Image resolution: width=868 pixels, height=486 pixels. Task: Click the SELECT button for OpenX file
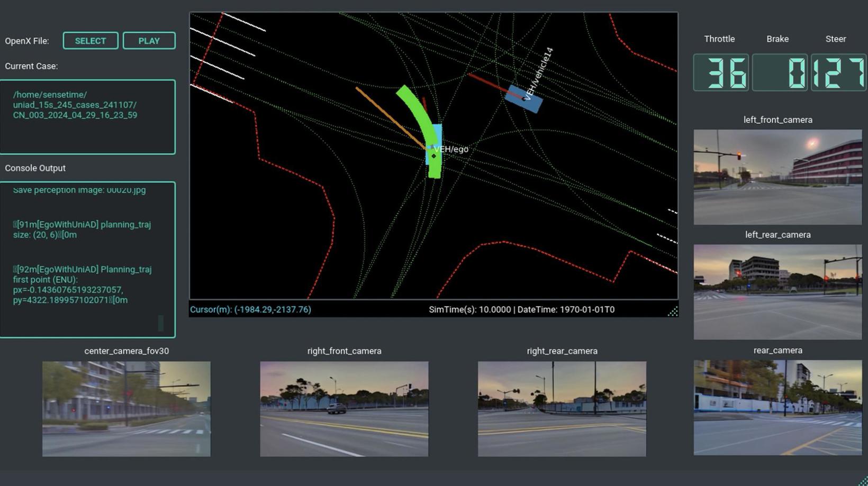pos(91,41)
